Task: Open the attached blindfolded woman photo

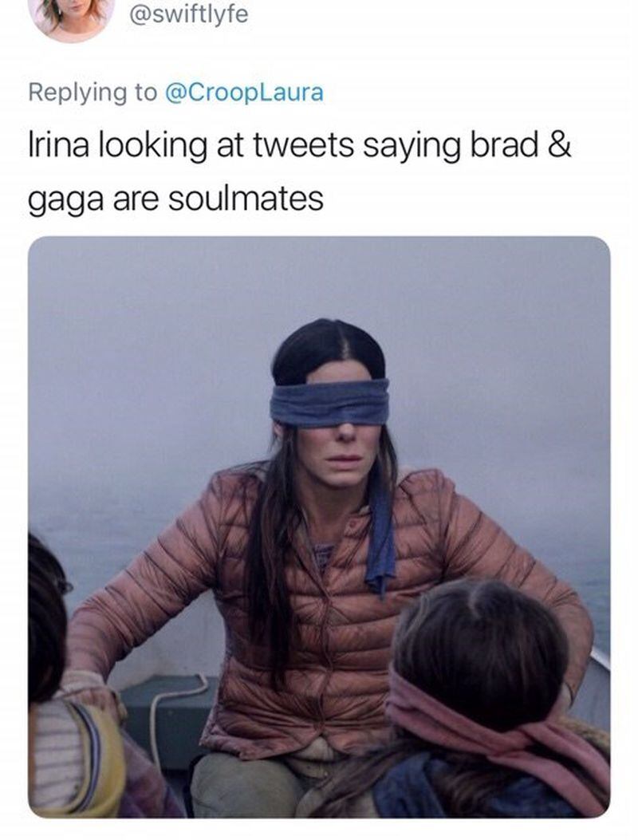Action: coord(319,526)
